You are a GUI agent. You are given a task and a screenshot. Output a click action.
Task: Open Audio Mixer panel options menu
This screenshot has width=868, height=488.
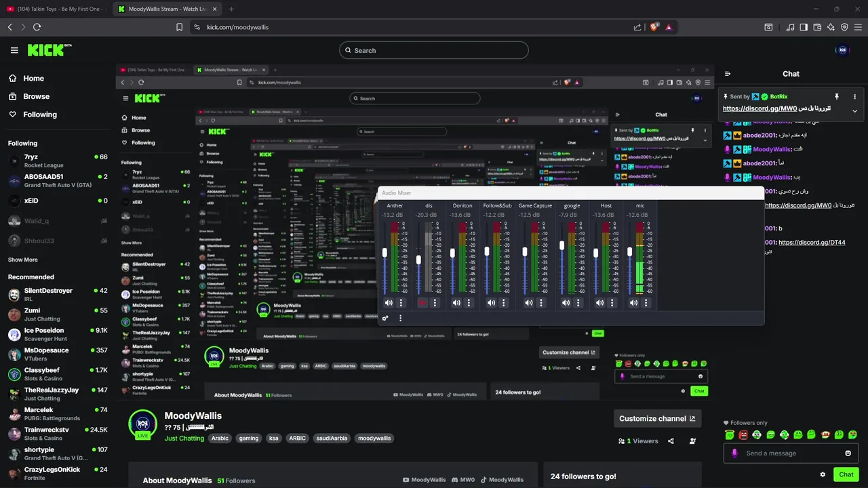tap(400, 318)
